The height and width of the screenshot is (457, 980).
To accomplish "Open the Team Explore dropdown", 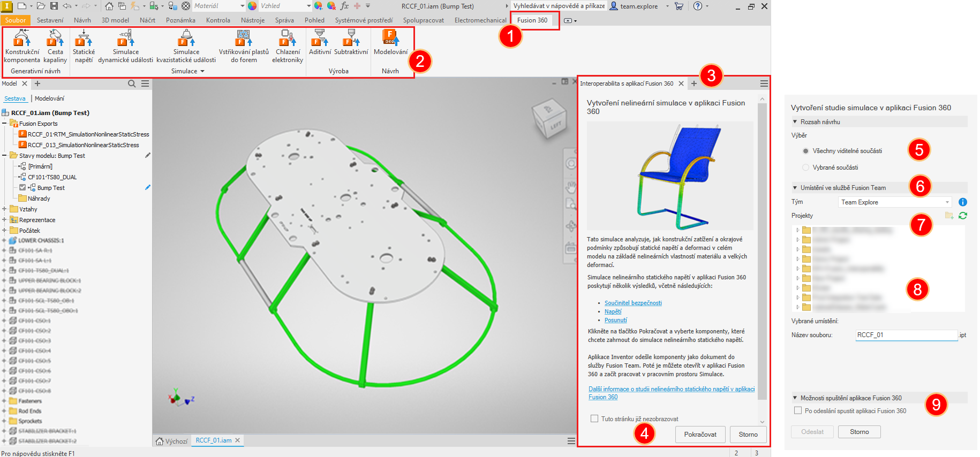I will click(x=895, y=202).
